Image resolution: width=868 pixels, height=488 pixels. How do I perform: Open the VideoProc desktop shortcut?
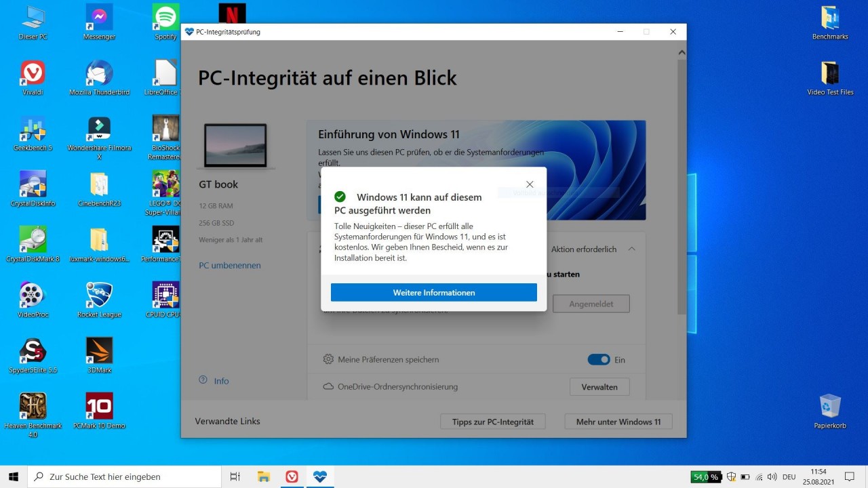pyautogui.click(x=33, y=300)
